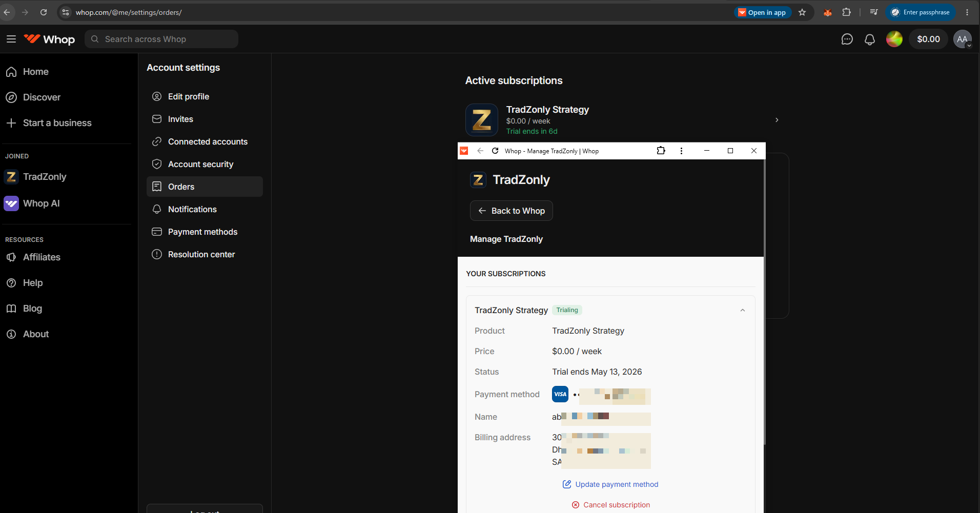The height and width of the screenshot is (513, 980).
Task: Click Back to Whop button
Action: [x=511, y=211]
